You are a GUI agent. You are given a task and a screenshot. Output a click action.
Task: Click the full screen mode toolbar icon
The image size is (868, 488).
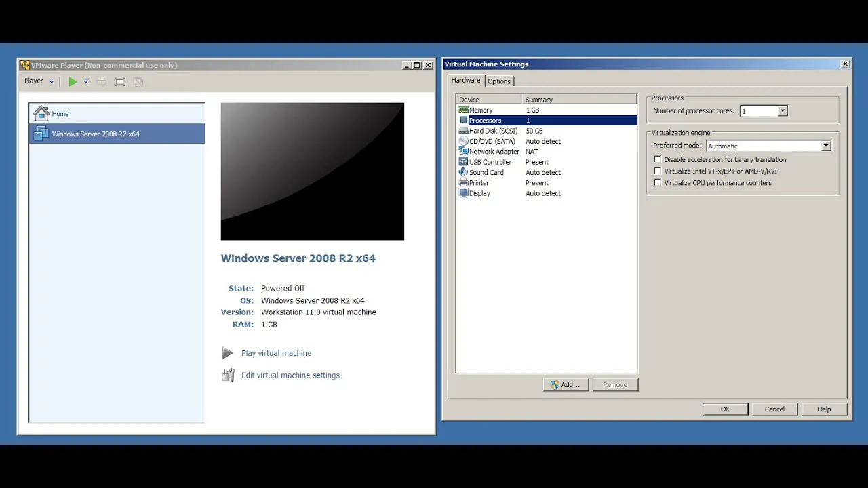point(120,82)
